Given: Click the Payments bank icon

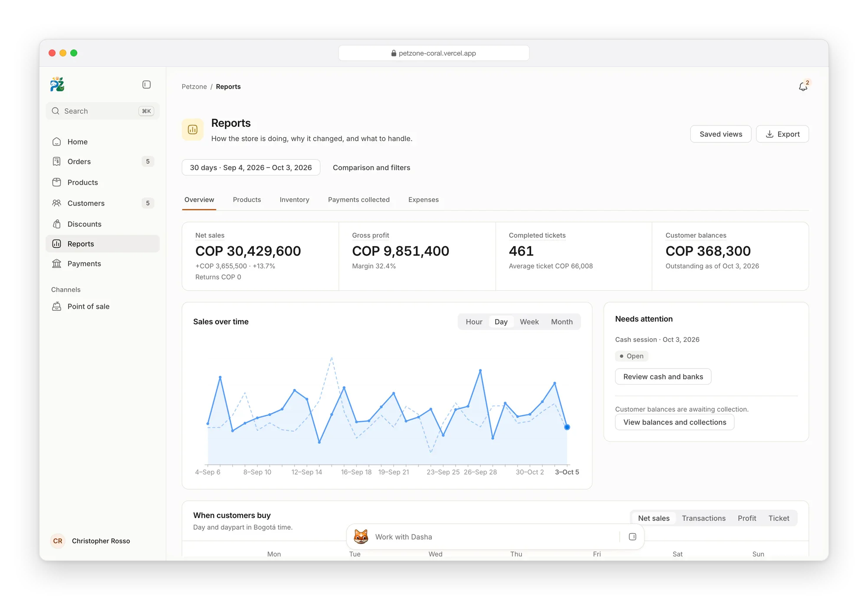Looking at the screenshot, I should [x=56, y=264].
